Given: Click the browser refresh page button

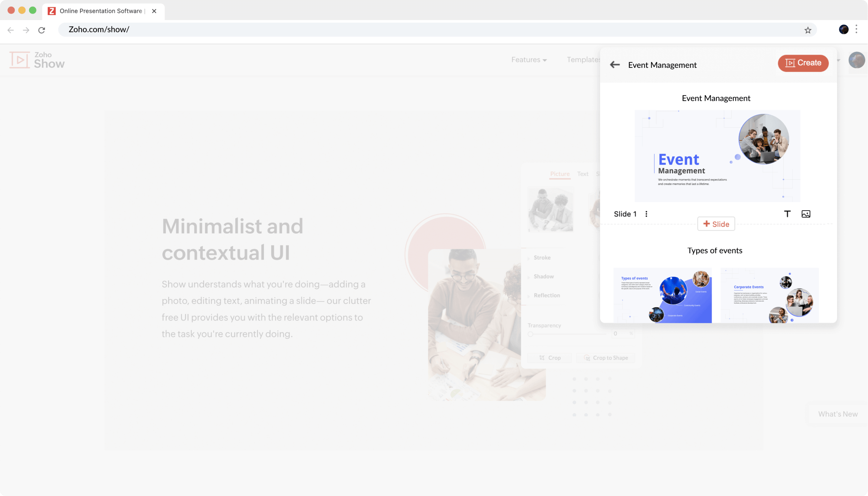Looking at the screenshot, I should [42, 29].
